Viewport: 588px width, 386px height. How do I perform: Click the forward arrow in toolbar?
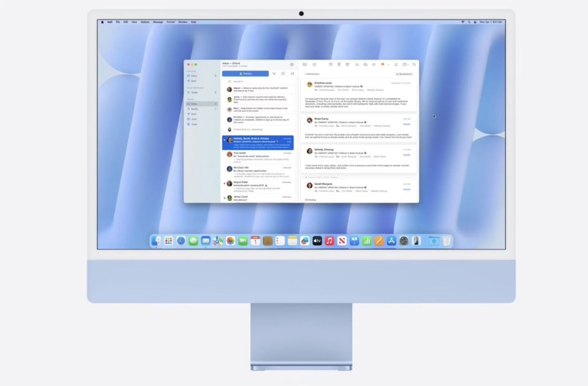point(374,64)
